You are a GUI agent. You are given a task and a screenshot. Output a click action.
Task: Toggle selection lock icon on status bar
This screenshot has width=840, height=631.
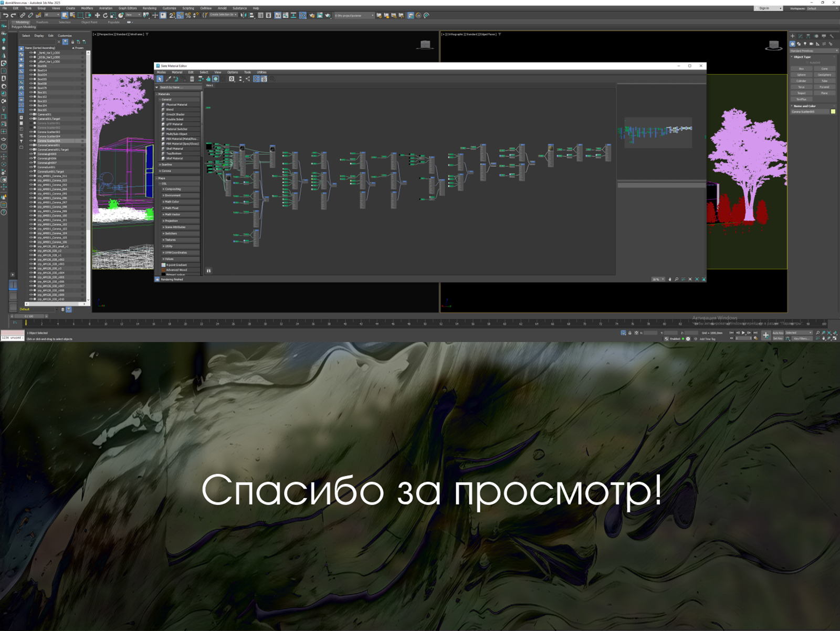630,332
